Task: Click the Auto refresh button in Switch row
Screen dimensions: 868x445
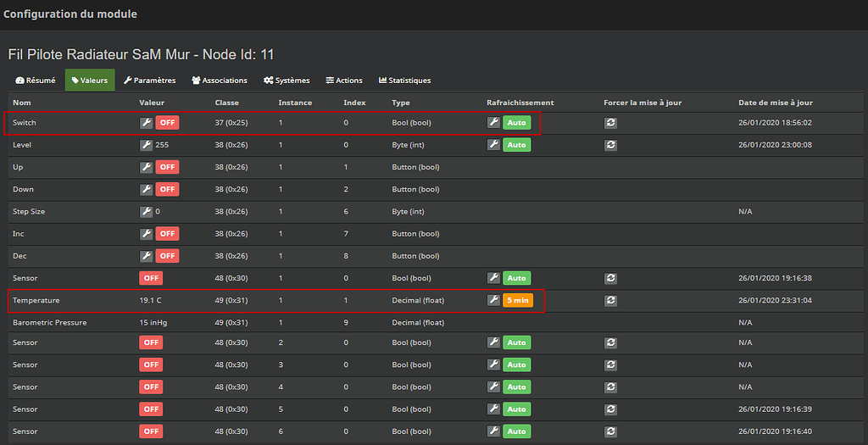Action: tap(516, 123)
